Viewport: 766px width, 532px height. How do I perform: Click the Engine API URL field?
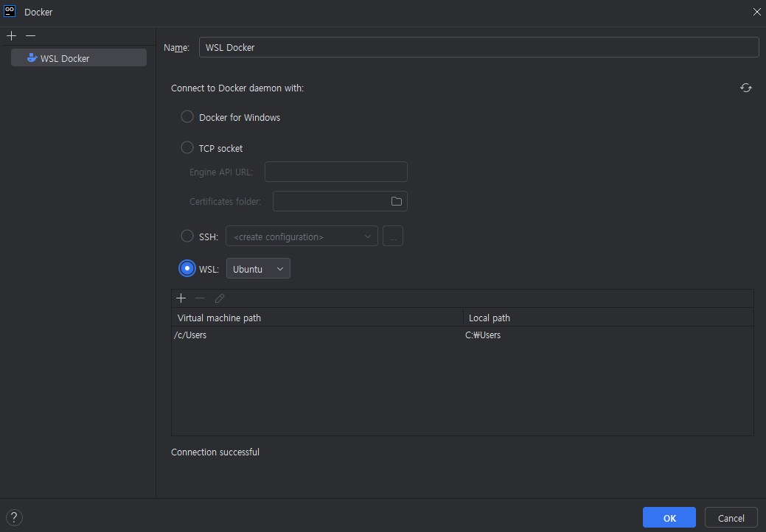point(336,172)
